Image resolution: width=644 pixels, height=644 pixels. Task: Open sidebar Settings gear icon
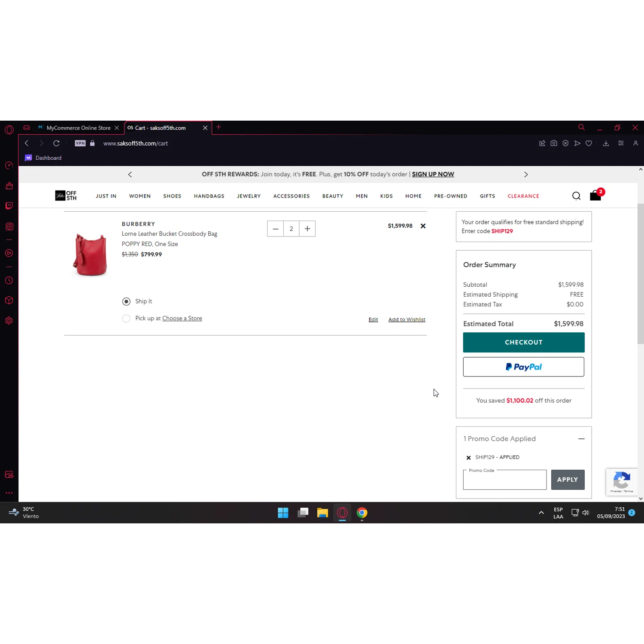(x=9, y=321)
